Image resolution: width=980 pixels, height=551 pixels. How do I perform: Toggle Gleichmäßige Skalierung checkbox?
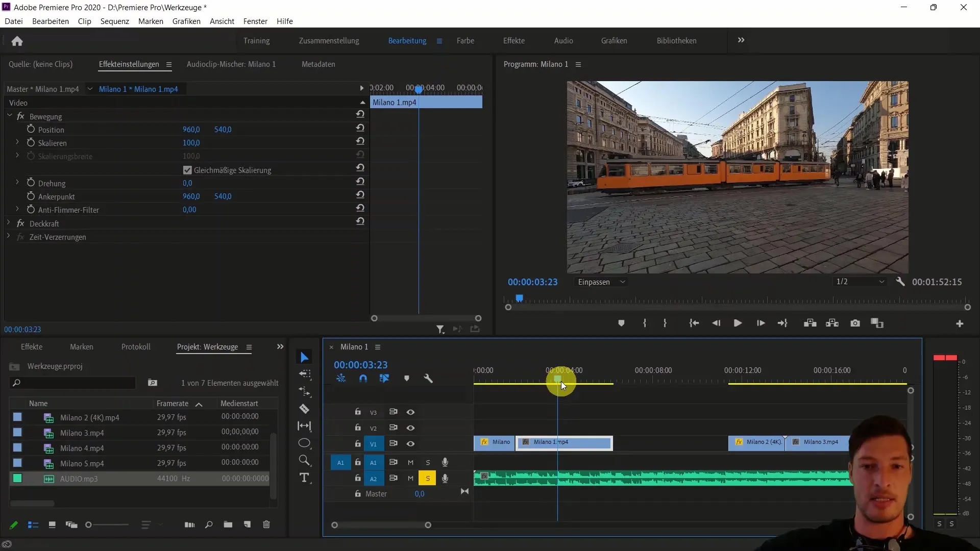click(x=187, y=170)
